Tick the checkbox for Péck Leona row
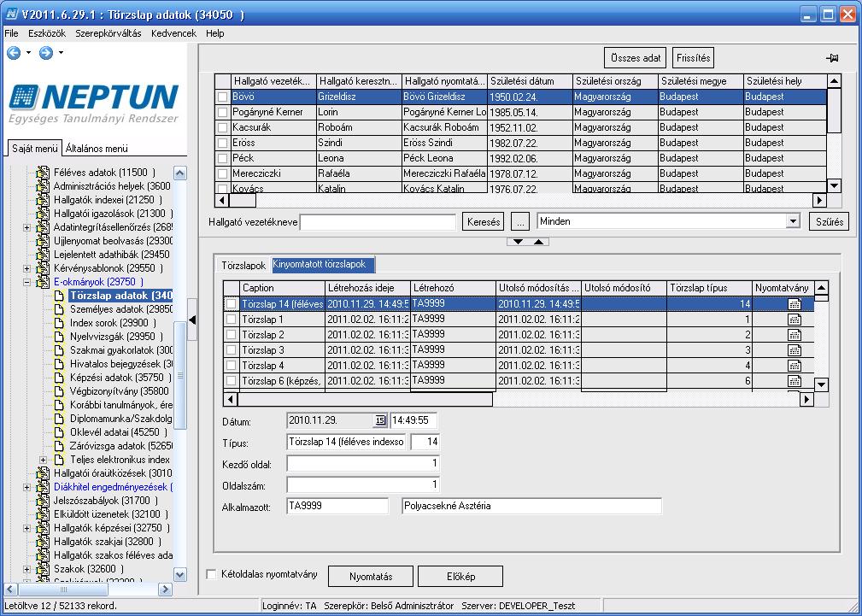Screen dimensions: 862x616 click(x=222, y=158)
